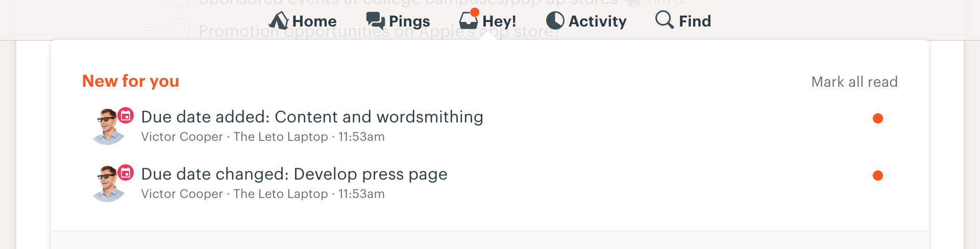Viewport: 980px width, 249px height.
Task: Open Due date changed: Develop press page
Action: pyautogui.click(x=294, y=174)
